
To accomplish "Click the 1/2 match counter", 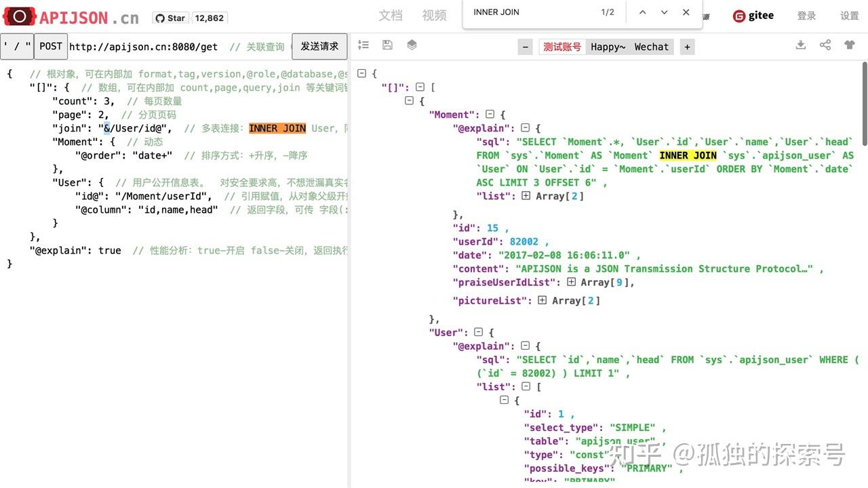I will [608, 12].
